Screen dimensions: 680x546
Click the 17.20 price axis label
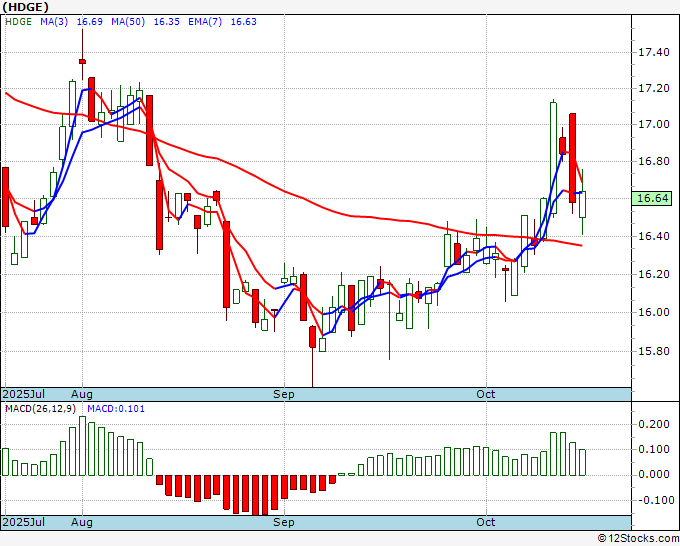pos(654,88)
